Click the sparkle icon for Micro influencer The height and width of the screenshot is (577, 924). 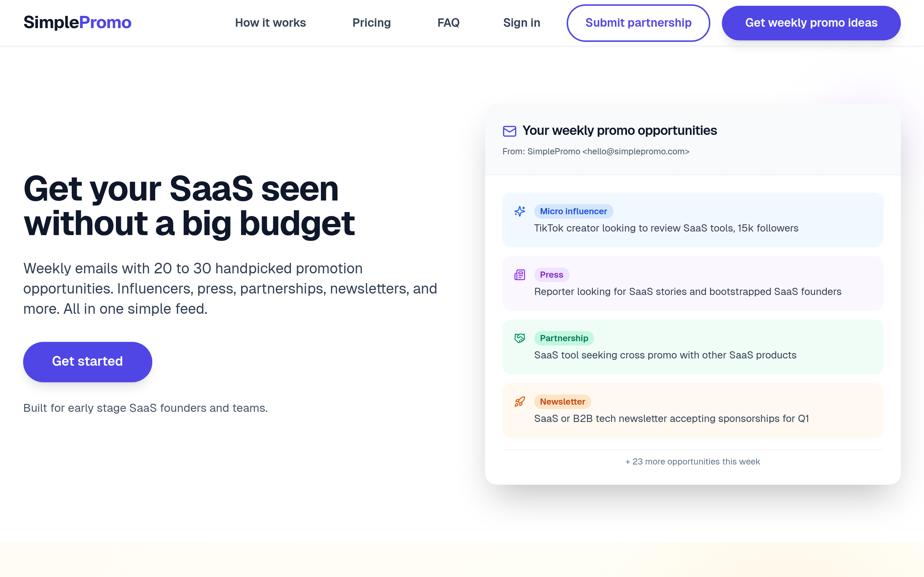pyautogui.click(x=520, y=211)
